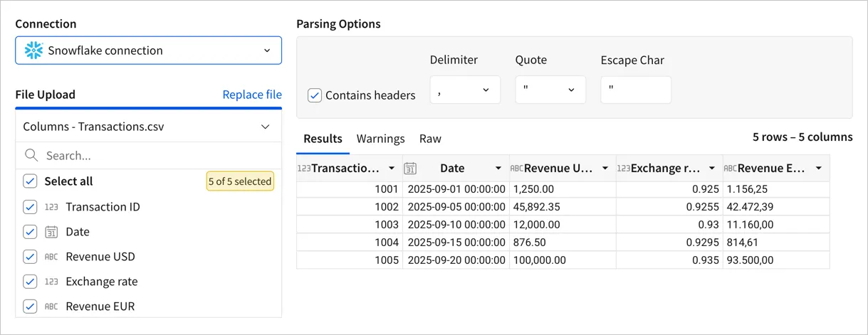Click the EUR revenue cell 1.156,25

tap(776, 190)
